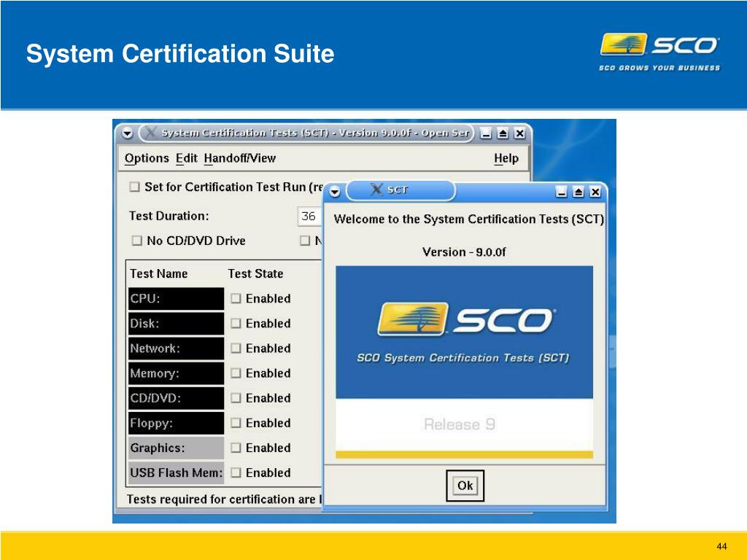The height and width of the screenshot is (560, 747).
Task: Click the X icon in the SCT dialog title
Action: [376, 190]
